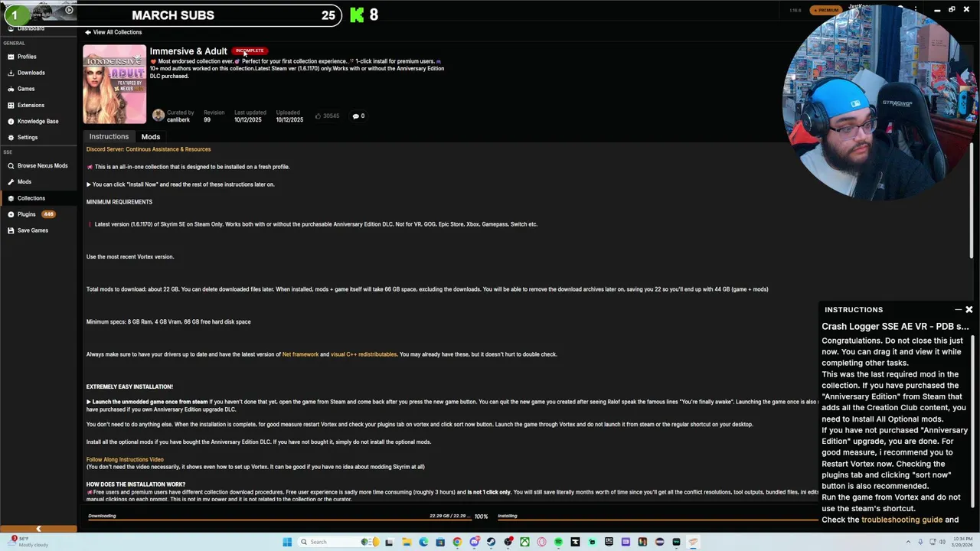Viewport: 980px width, 551px height.
Task: Open the Save Games page
Action: [32, 230]
